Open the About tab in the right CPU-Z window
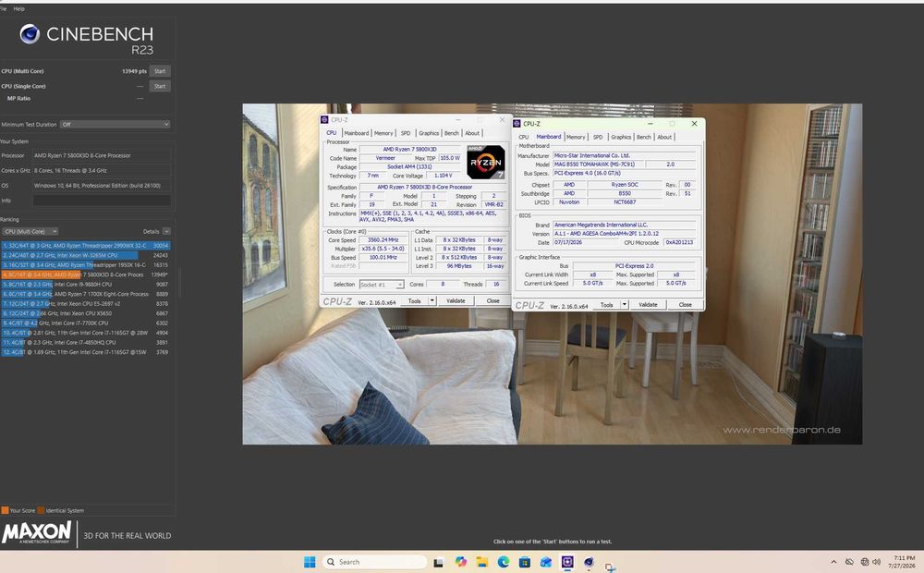The width and height of the screenshot is (924, 573). coord(664,137)
